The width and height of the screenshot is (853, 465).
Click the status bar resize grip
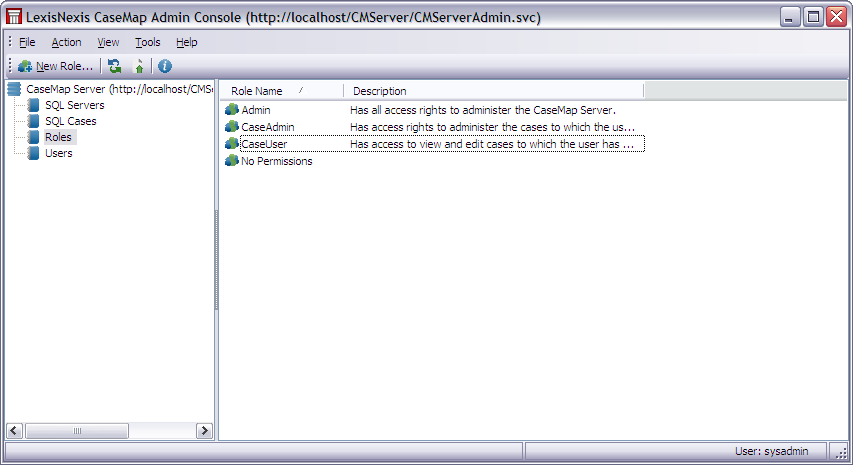841,452
